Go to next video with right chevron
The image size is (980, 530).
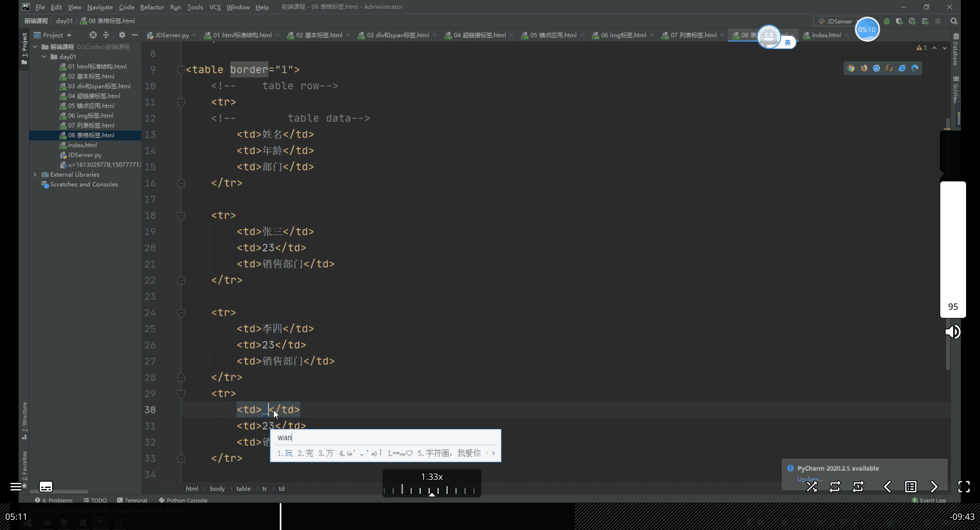point(934,487)
